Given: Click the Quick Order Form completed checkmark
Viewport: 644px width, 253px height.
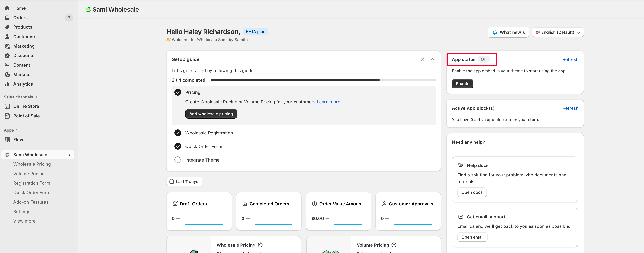Looking at the screenshot, I should coord(178,146).
